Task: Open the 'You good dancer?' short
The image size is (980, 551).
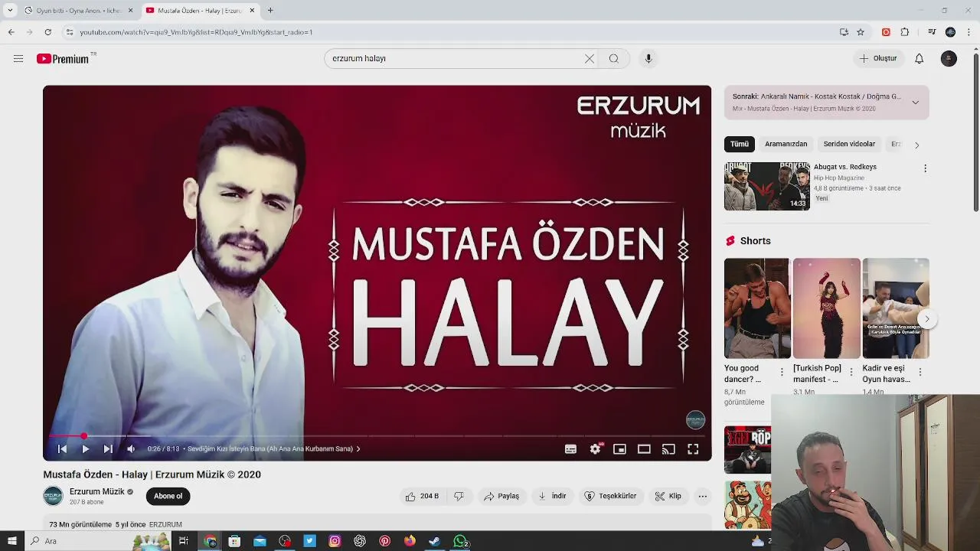Action: (757, 308)
